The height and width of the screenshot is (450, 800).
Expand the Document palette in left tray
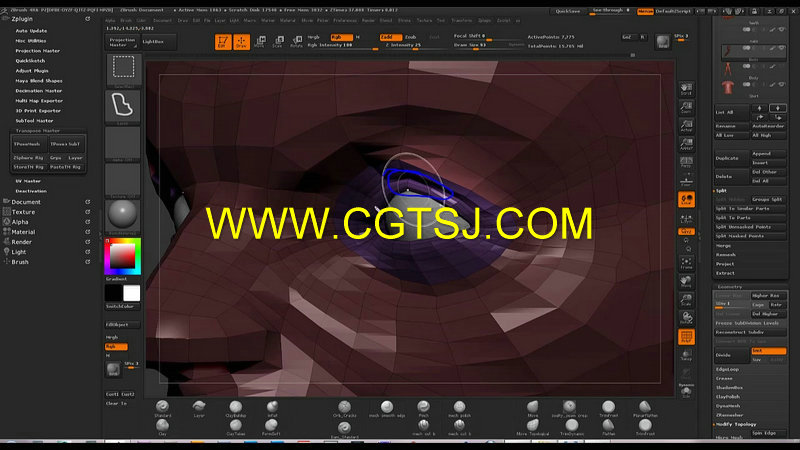(x=26, y=202)
